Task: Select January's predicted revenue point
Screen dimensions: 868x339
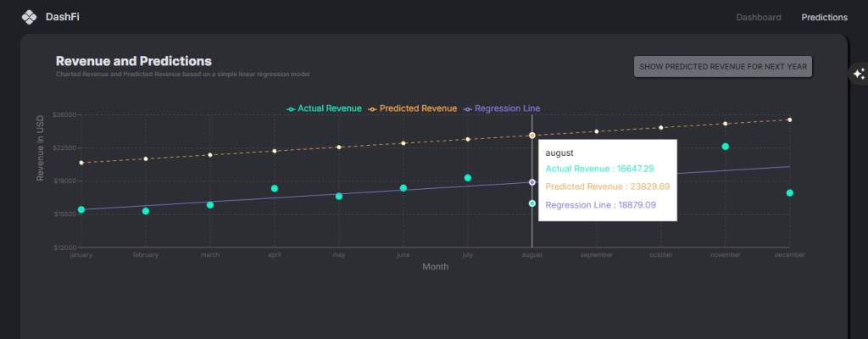Action: click(81, 163)
